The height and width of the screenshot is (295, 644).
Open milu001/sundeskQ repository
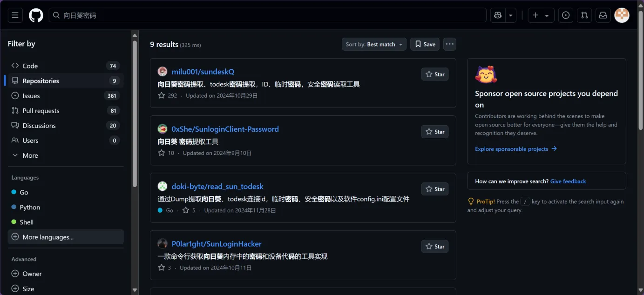203,72
